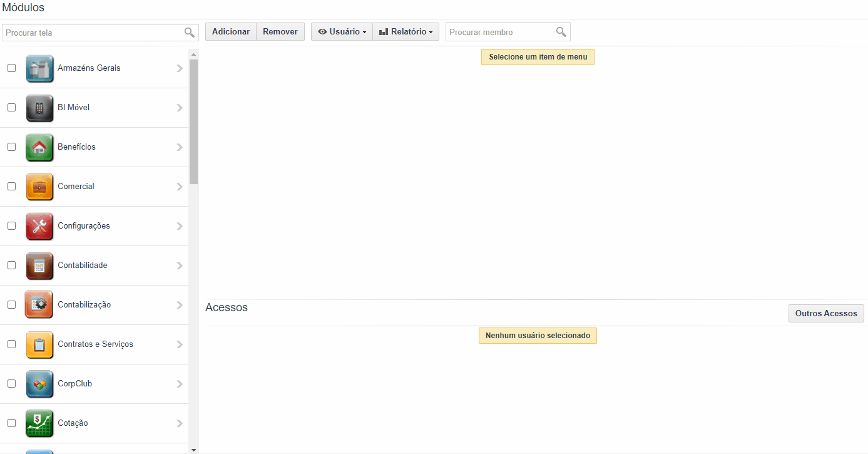Click the Contabilidade calculator icon
This screenshot has height=454, width=868.
point(39,266)
